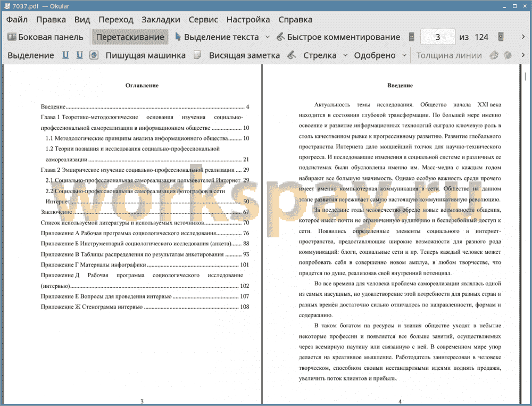Click the freehand pen icon before Стрелка
The height and width of the screenshot is (406, 532).
(x=292, y=55)
